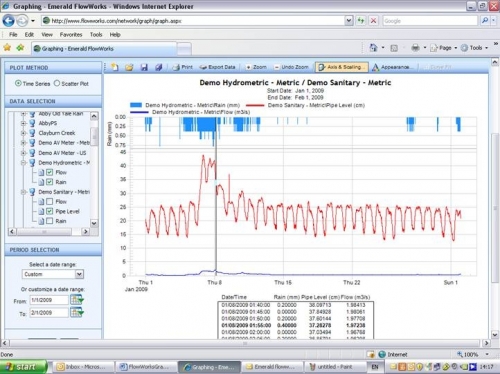Click Undo Zoom in the toolbar

291,67
